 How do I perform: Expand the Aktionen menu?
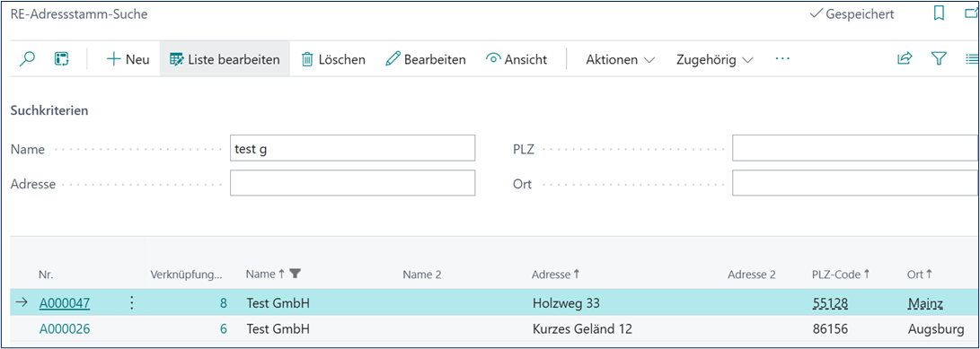tap(620, 59)
